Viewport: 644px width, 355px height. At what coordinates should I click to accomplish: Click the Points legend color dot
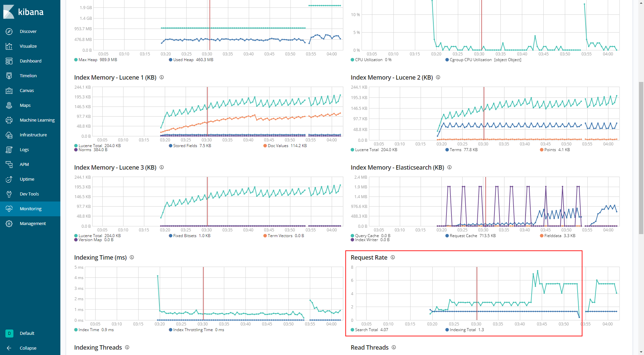[542, 150]
